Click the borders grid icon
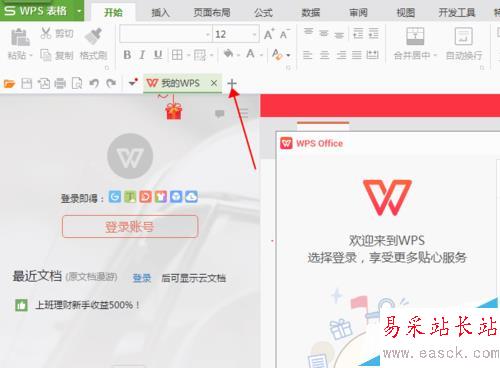Viewport: 500px width, 368px height. click(177, 55)
